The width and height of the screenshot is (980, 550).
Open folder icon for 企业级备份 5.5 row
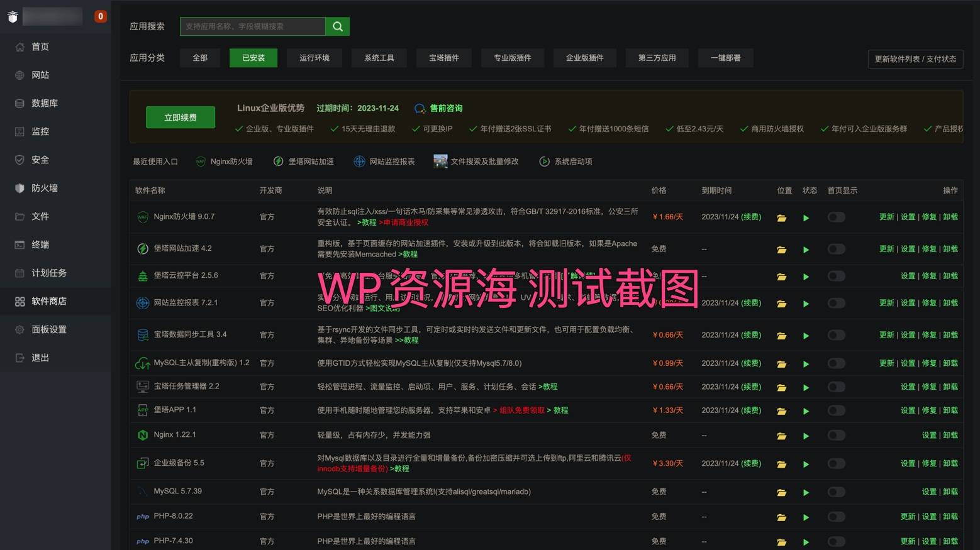tap(781, 465)
